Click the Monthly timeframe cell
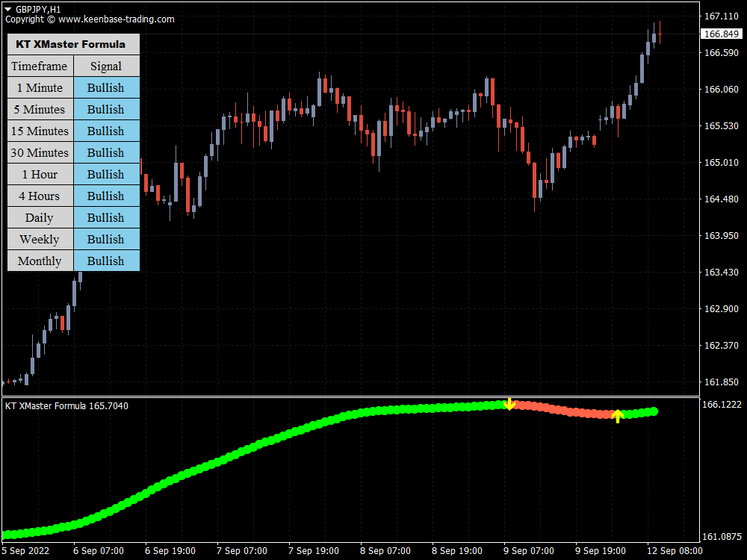The height and width of the screenshot is (560, 747). tap(40, 261)
